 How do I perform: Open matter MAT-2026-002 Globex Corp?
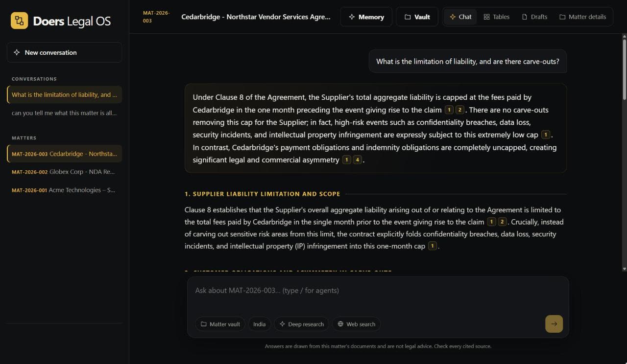pyautogui.click(x=64, y=172)
